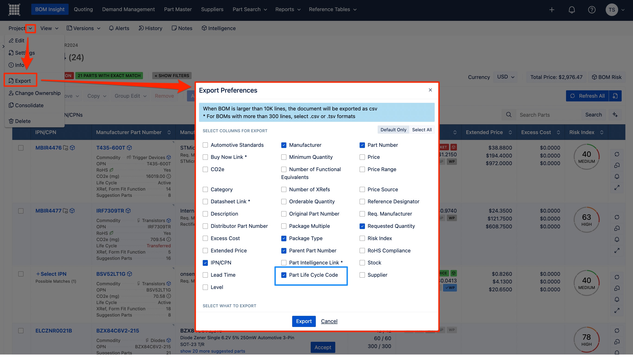Viewport: 633px width, 364px height.
Task: Refresh the MBIR4476 row via refresh icon
Action: (617, 154)
